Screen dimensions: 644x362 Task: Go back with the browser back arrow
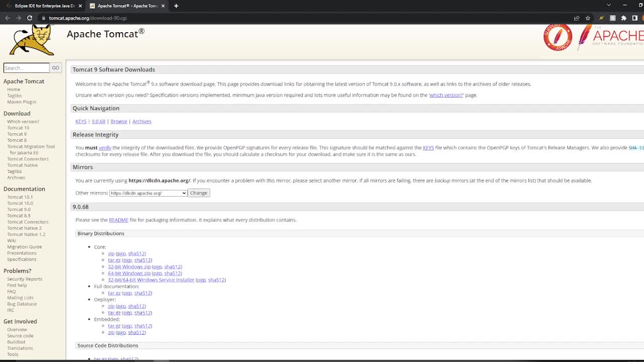[8, 18]
